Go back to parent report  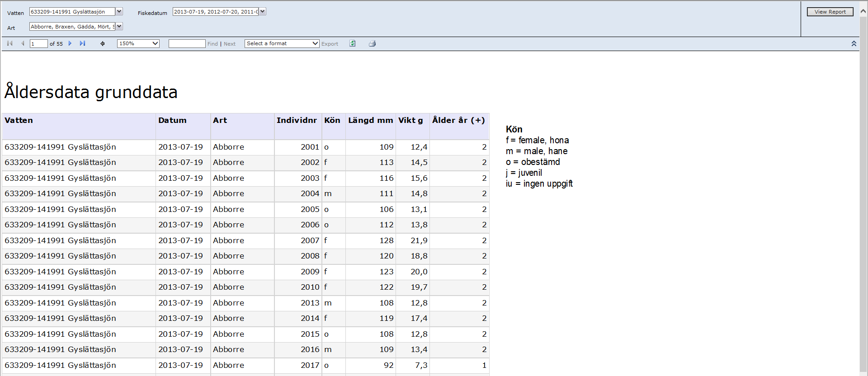pyautogui.click(x=103, y=43)
